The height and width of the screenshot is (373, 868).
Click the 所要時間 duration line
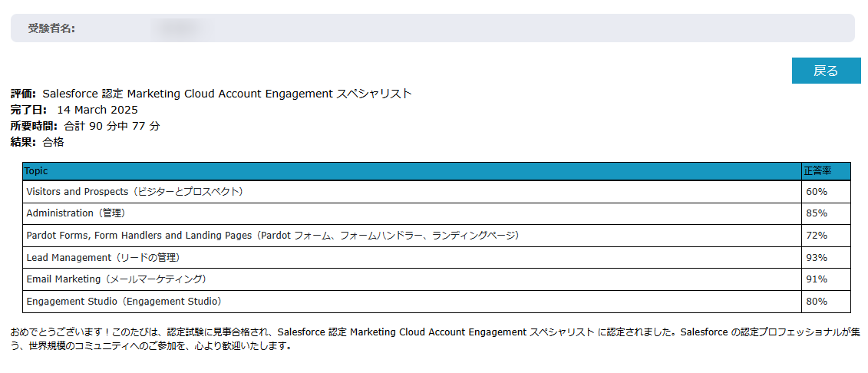[85, 126]
